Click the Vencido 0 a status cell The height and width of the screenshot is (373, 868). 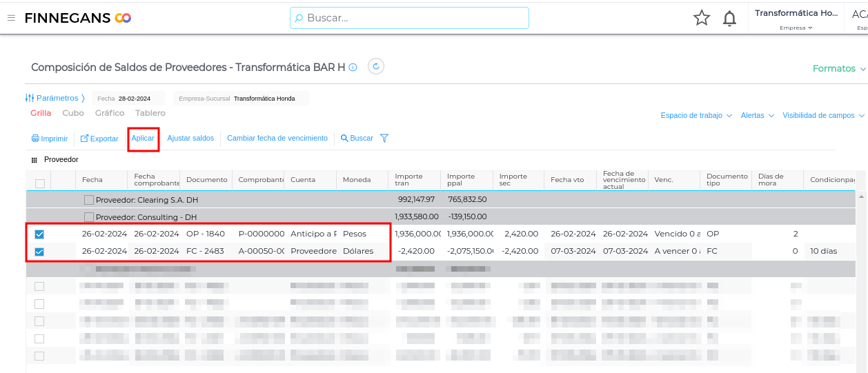coord(677,234)
